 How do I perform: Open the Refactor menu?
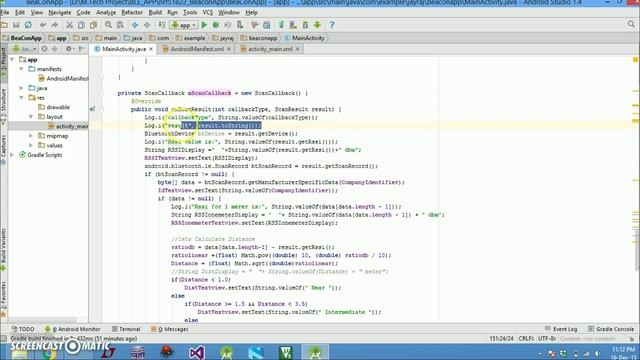tap(132, 13)
